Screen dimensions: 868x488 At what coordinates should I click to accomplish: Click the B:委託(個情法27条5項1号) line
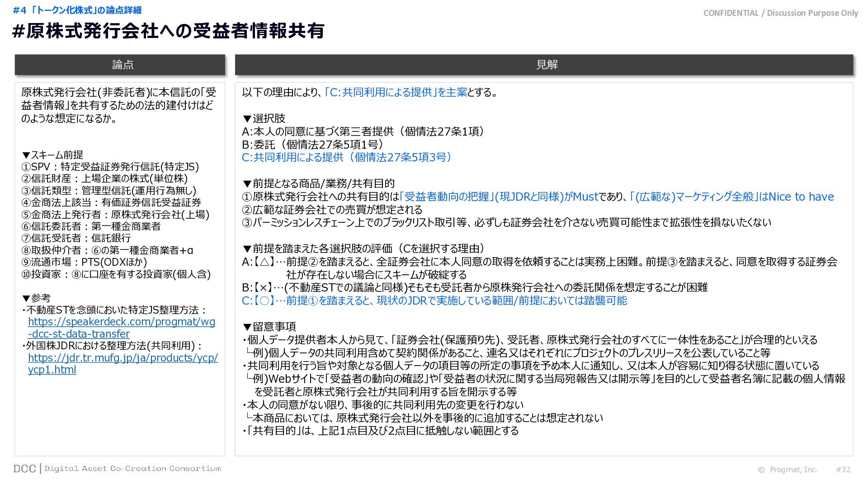click(313, 145)
